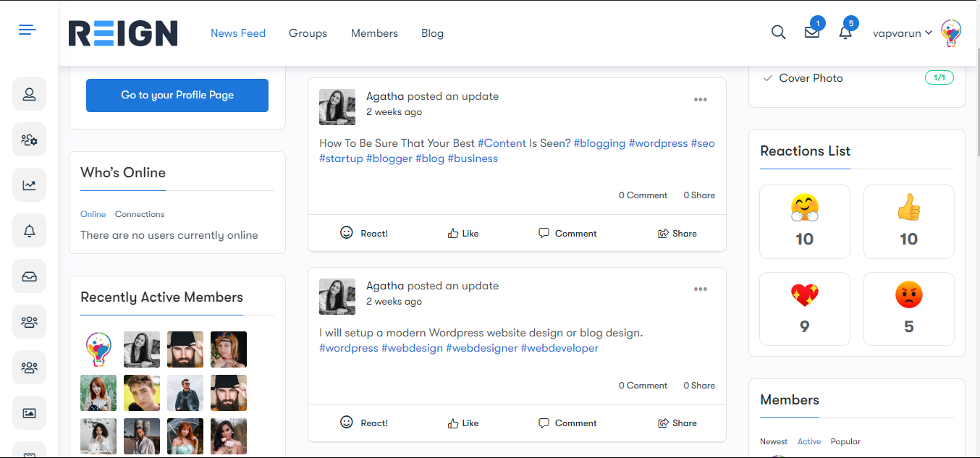Select the Profile icon in the left sidebar
Screen dimensions: 980x458
click(x=29, y=93)
